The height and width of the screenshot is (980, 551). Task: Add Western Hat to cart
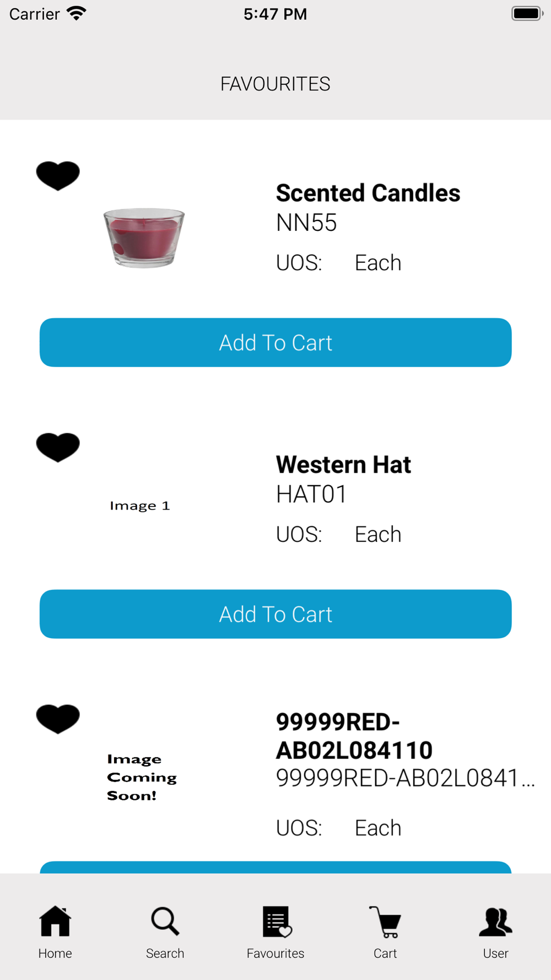click(275, 614)
